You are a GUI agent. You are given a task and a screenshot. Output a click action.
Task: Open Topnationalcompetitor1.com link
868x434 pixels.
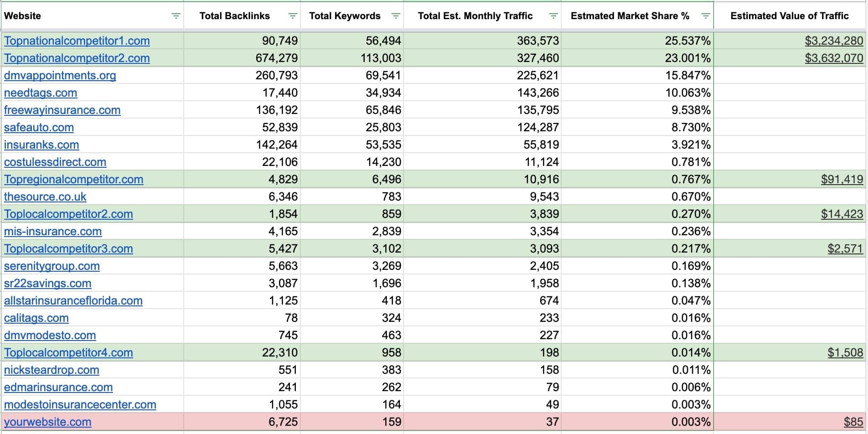tap(77, 41)
